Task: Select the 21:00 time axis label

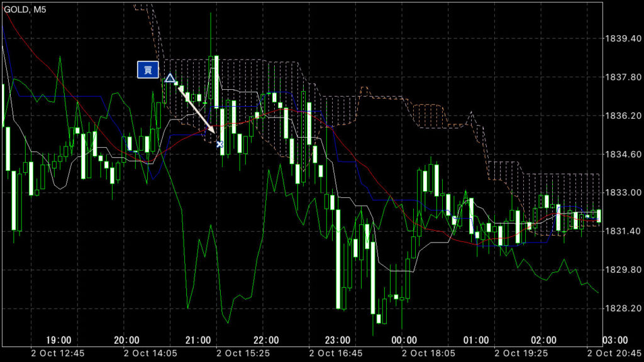Action: tap(197, 340)
